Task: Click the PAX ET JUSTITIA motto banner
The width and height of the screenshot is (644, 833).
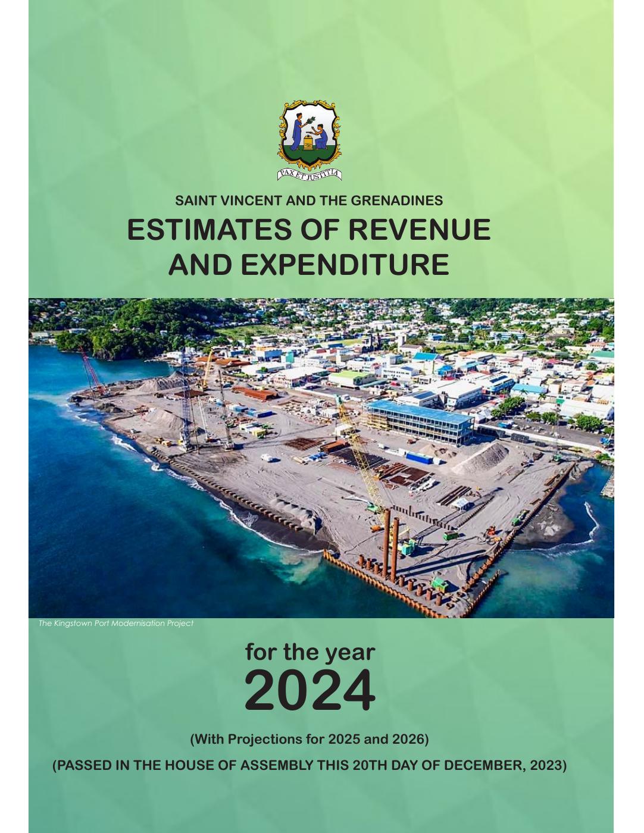Action: click(309, 174)
